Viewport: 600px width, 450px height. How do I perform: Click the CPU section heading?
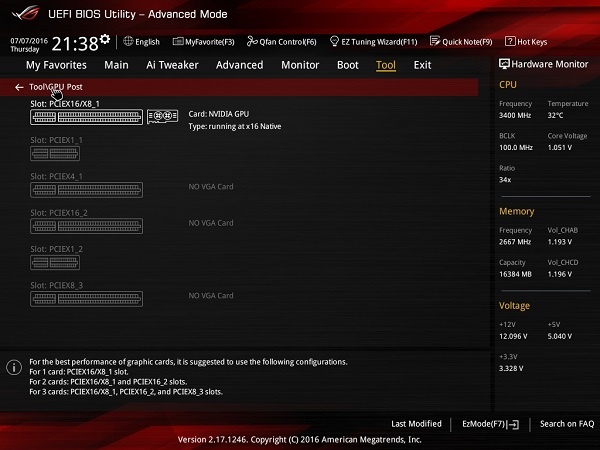point(508,85)
